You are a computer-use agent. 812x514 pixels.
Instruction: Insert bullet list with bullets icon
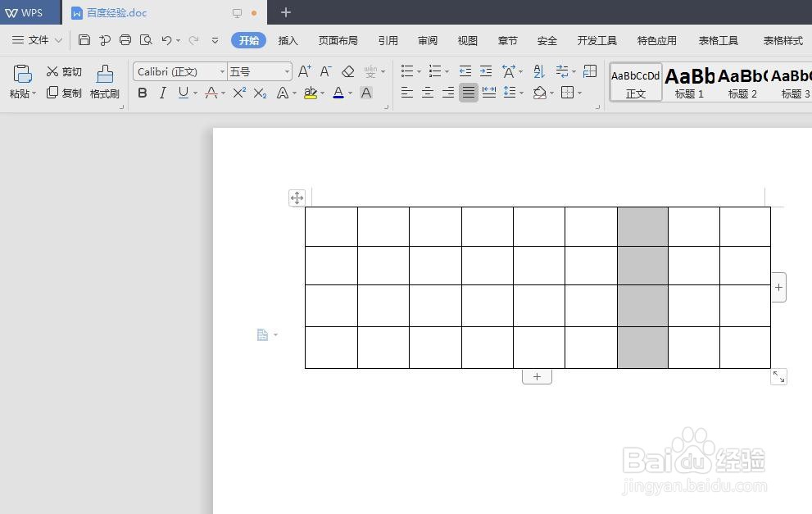(x=407, y=71)
